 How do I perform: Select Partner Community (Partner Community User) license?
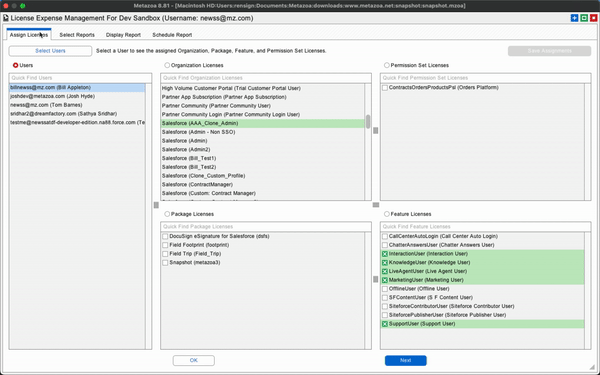(x=263, y=106)
